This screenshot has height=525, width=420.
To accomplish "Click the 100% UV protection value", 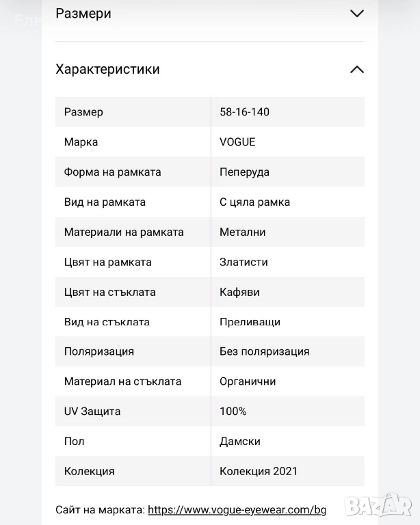I will 233,412.
